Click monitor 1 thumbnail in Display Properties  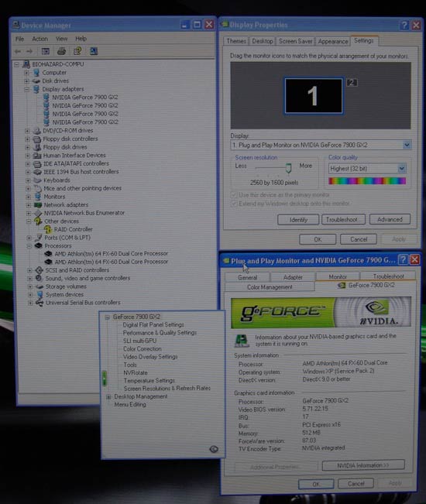(x=314, y=96)
